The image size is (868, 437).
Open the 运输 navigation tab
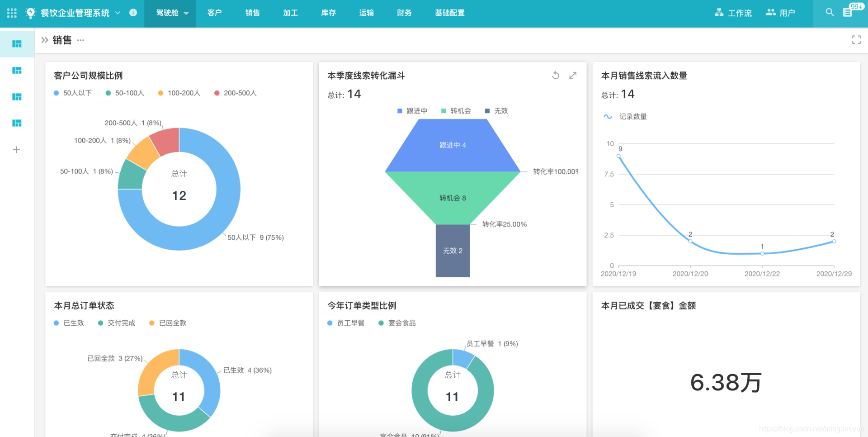click(366, 13)
